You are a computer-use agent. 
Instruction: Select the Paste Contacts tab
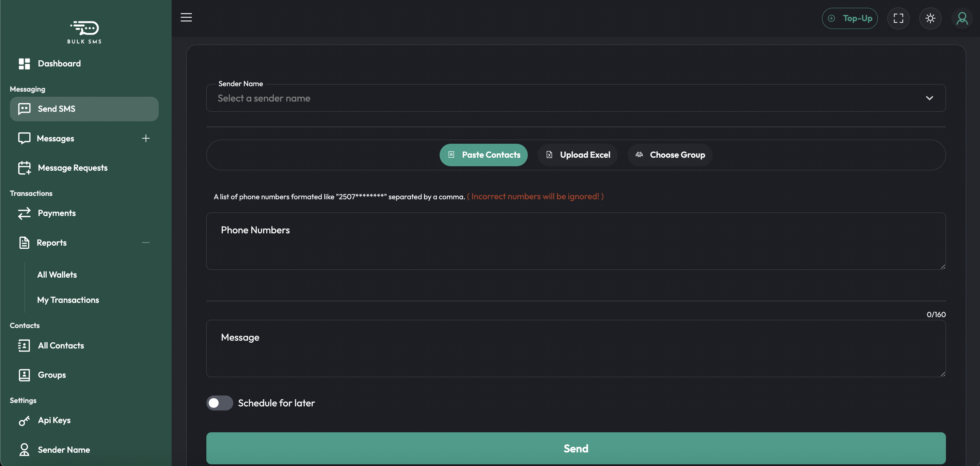[x=483, y=155]
